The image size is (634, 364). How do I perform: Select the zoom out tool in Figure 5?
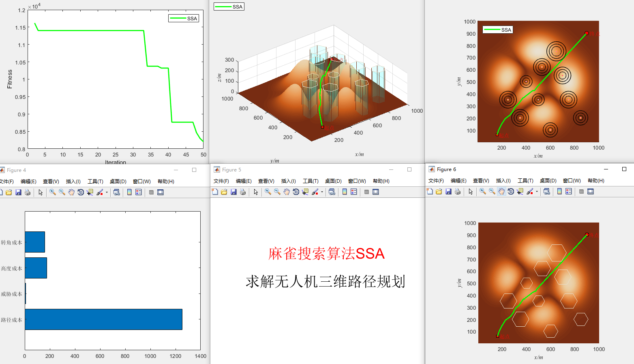pyautogui.click(x=277, y=192)
